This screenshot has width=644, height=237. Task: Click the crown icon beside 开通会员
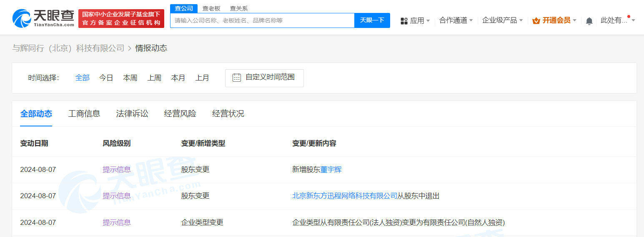[536, 20]
